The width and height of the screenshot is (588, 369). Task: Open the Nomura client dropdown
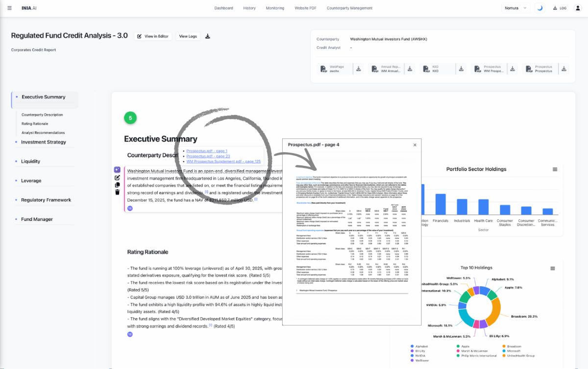tap(515, 8)
